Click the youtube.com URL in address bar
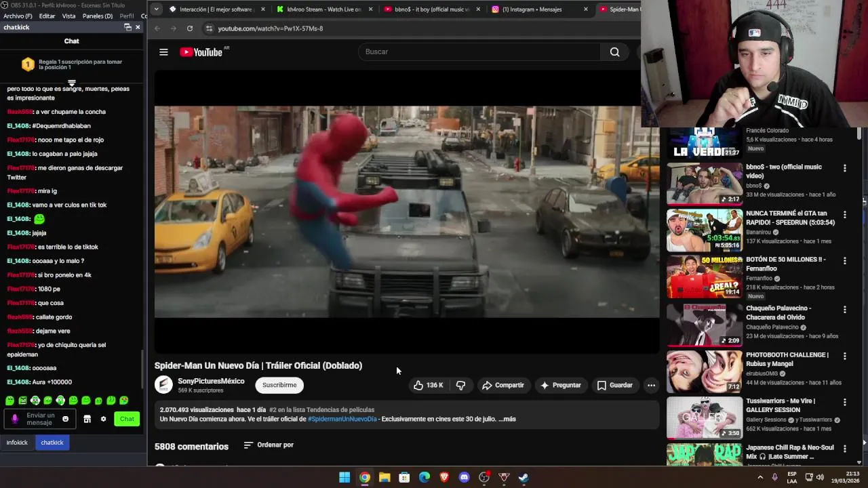Image resolution: width=868 pixels, height=488 pixels. click(271, 28)
